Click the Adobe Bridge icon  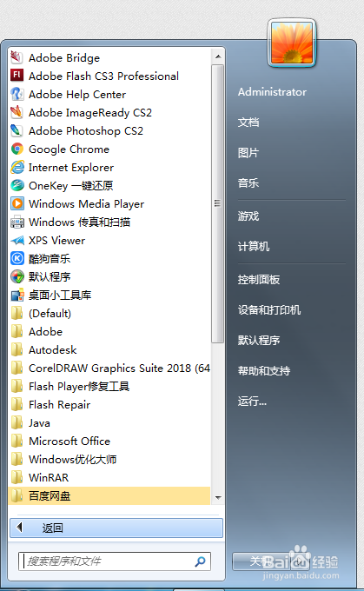point(17,57)
